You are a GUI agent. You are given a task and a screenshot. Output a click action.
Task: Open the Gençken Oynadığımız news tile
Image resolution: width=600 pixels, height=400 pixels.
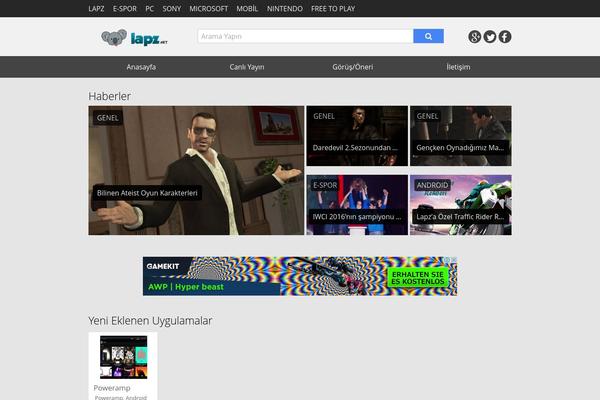[x=461, y=136]
